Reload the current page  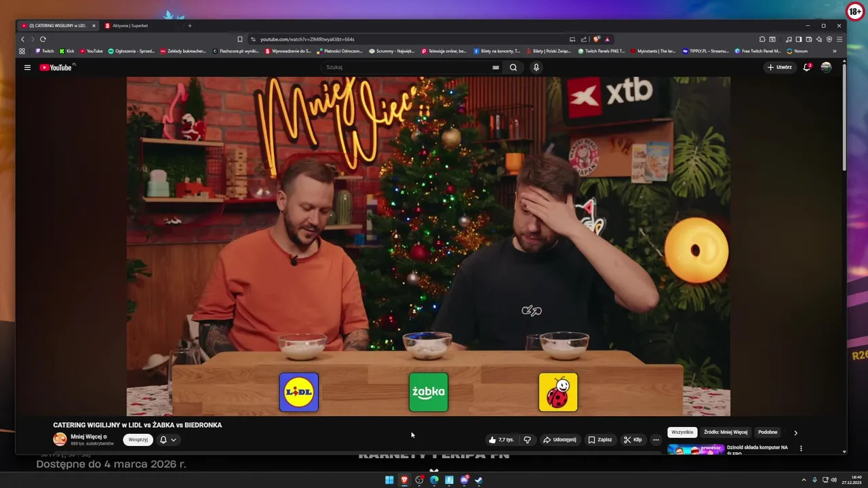point(43,39)
